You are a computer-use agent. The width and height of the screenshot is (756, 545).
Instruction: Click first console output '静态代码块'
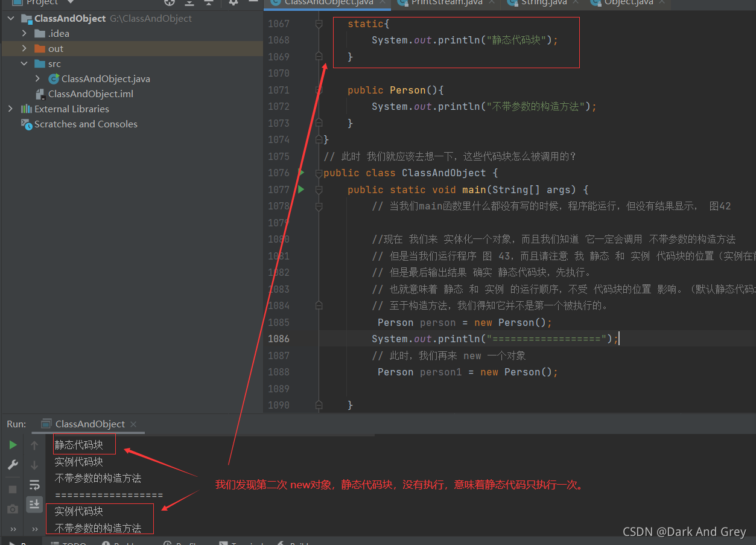[79, 445]
